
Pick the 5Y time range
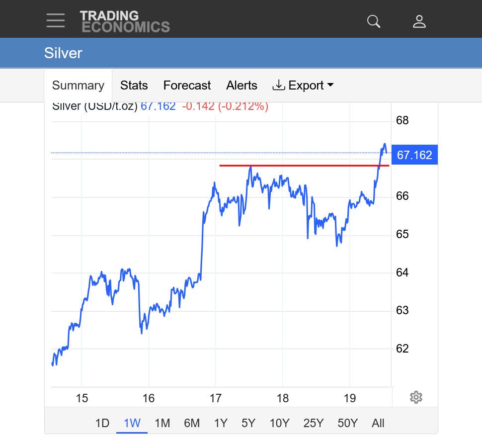coord(248,423)
